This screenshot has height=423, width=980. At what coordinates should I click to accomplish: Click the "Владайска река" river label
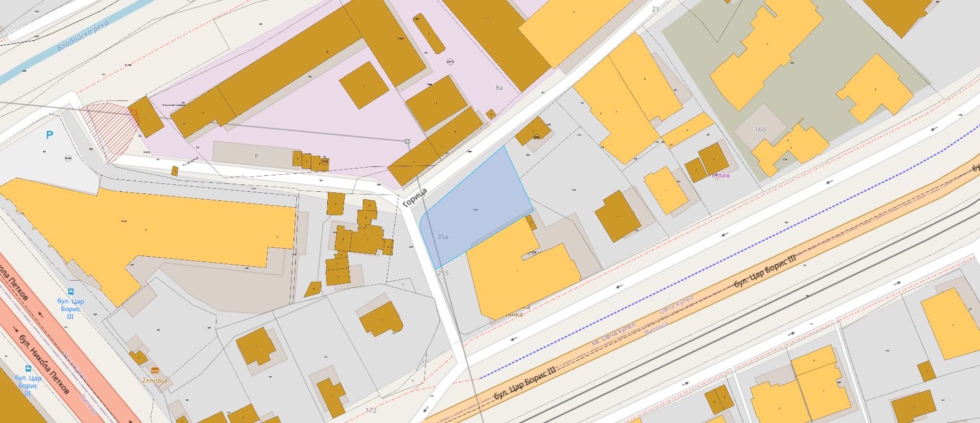click(82, 36)
